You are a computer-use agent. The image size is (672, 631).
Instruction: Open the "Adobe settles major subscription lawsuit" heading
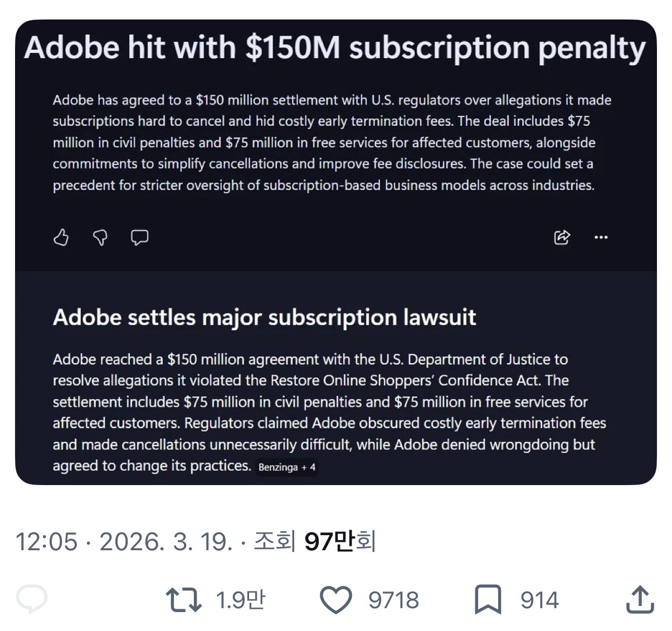pyautogui.click(x=264, y=317)
